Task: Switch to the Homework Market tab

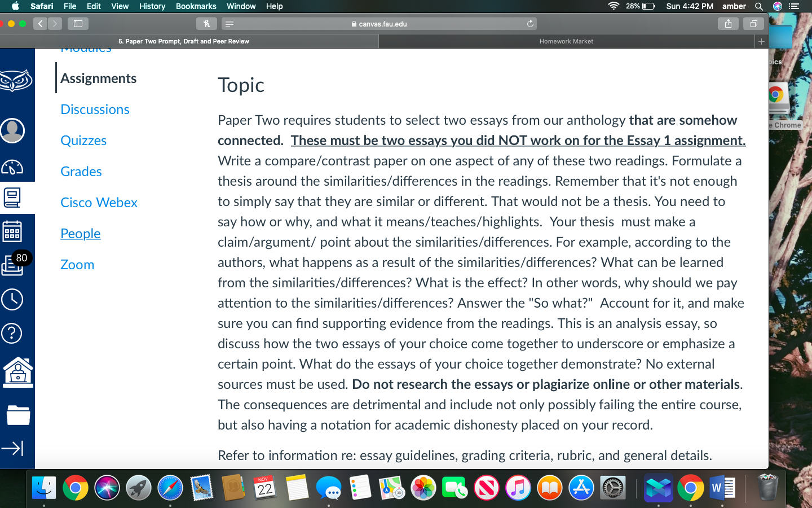Action: 566,41
